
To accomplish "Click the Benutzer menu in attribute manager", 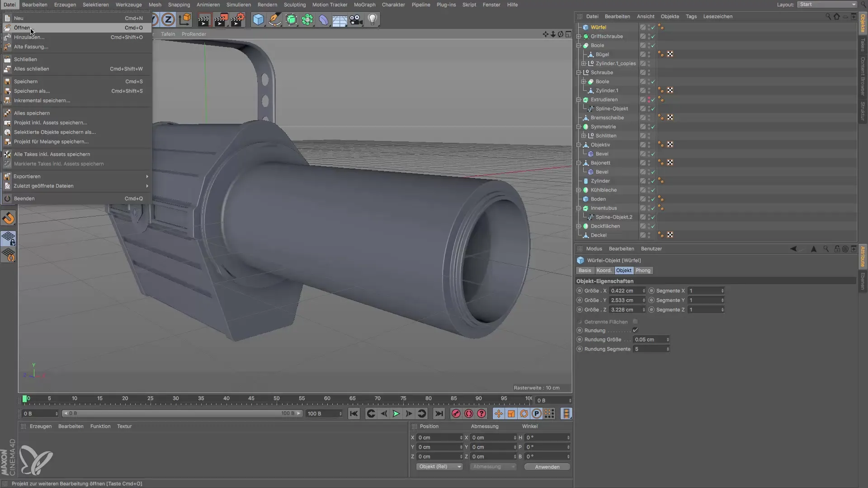I will [651, 249].
